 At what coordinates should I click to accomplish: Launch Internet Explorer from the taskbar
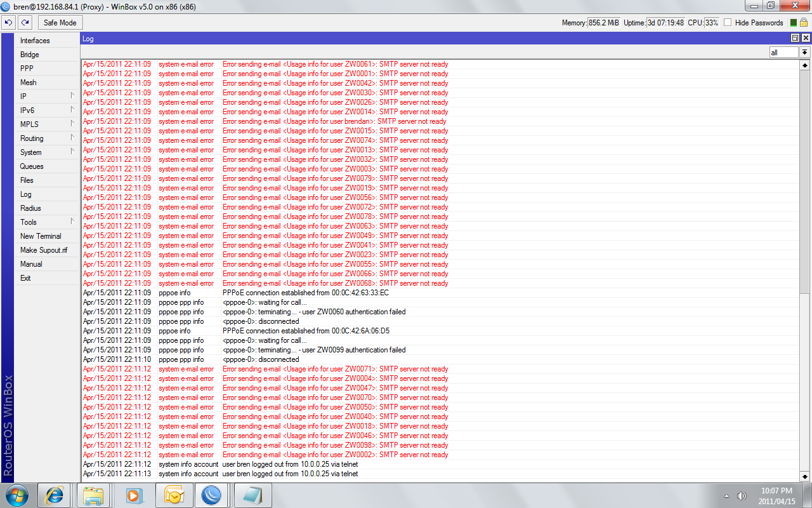click(x=54, y=495)
